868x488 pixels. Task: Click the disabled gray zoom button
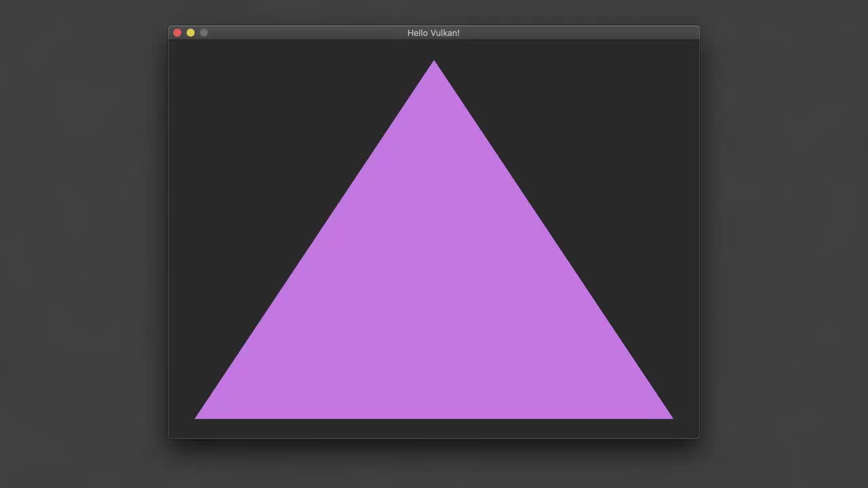203,33
